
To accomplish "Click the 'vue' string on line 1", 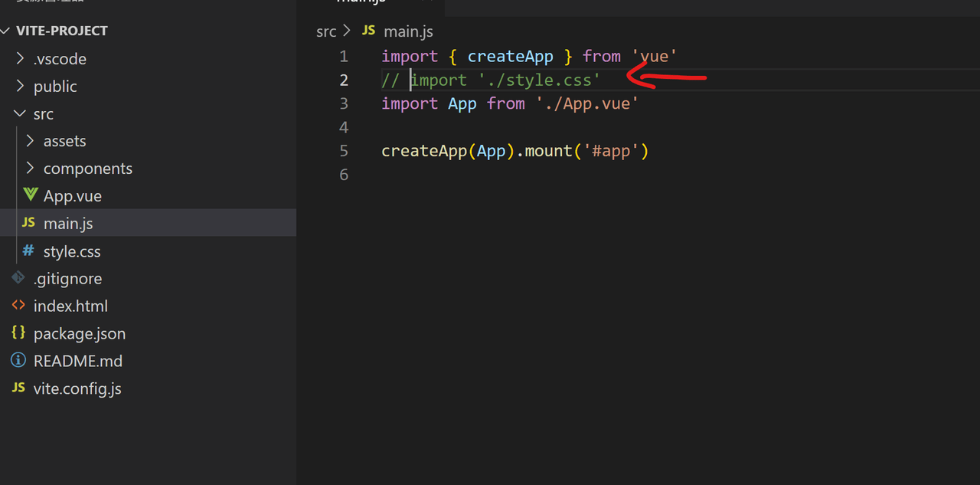I will [655, 56].
